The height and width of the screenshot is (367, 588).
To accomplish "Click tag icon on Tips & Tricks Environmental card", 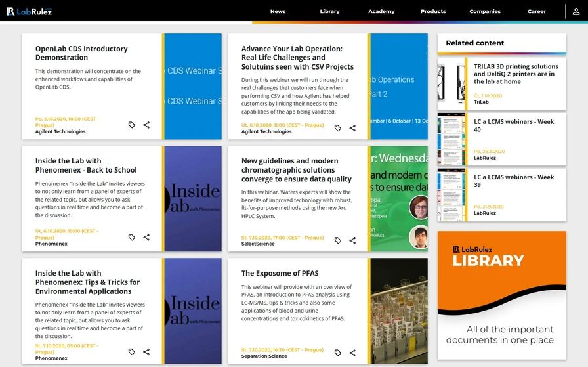I will pyautogui.click(x=132, y=352).
